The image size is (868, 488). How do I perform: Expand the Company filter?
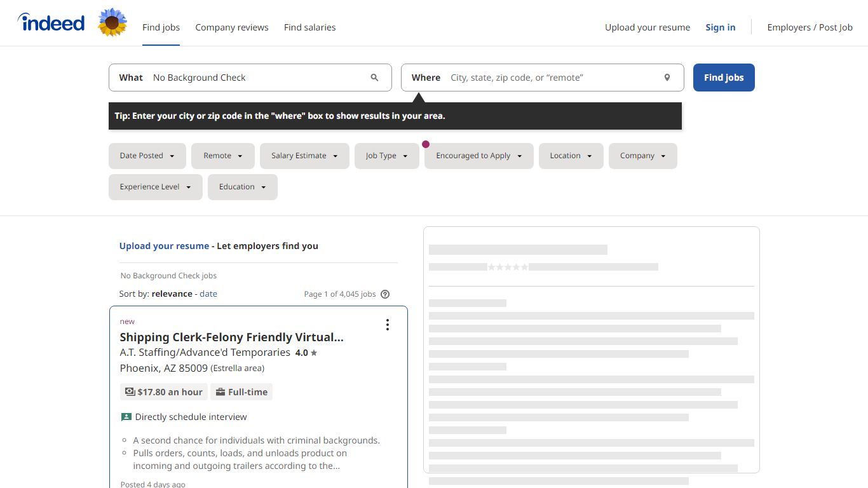(643, 156)
